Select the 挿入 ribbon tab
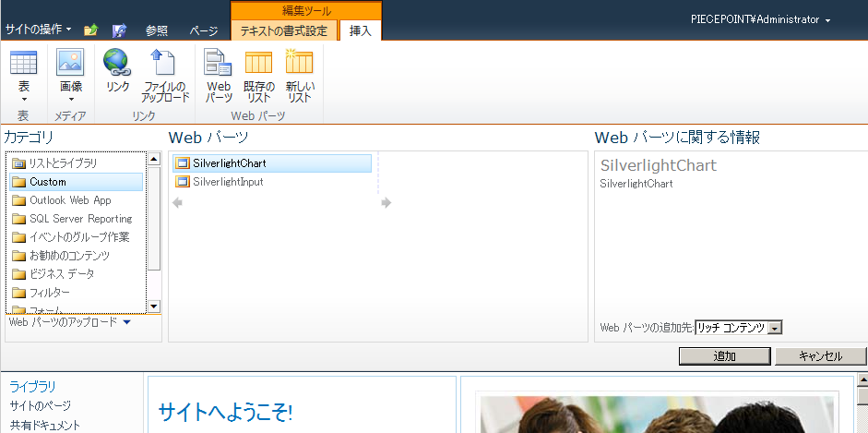The image size is (868, 433). [x=361, y=31]
